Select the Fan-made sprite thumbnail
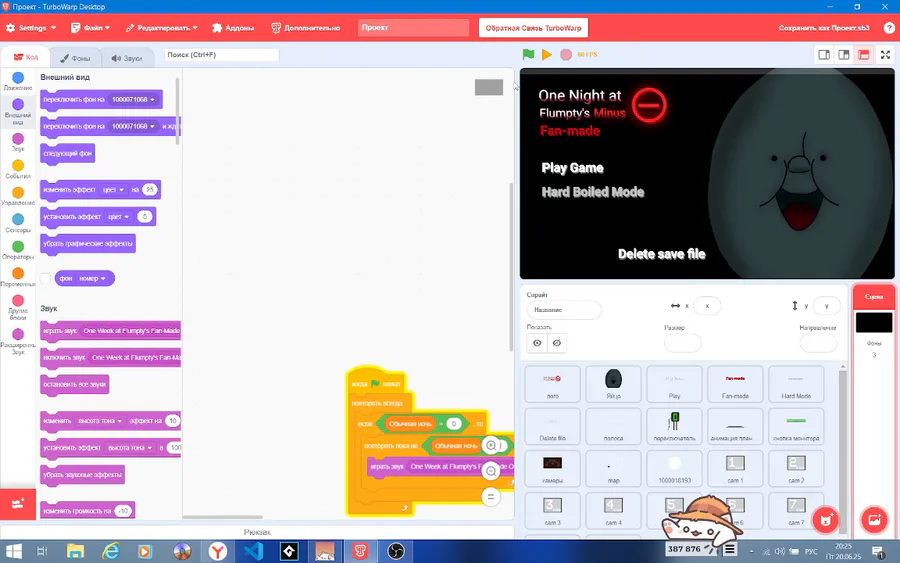 (x=735, y=384)
